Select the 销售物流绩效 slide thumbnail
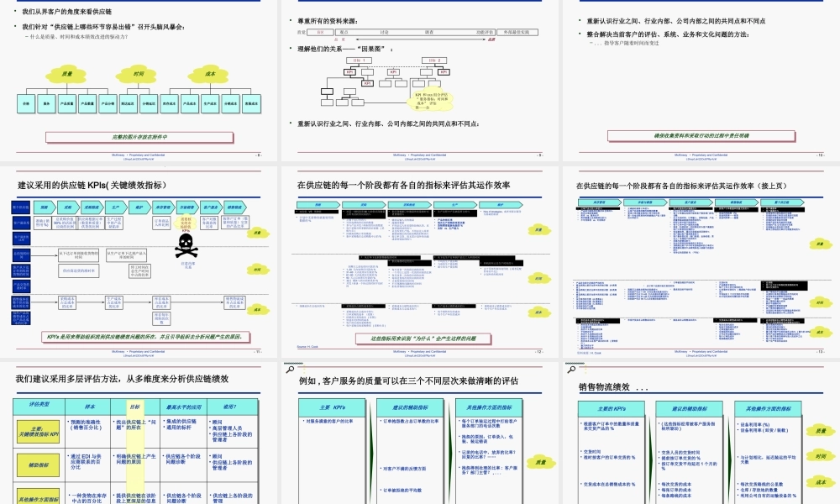The image size is (840, 504). click(x=701, y=433)
